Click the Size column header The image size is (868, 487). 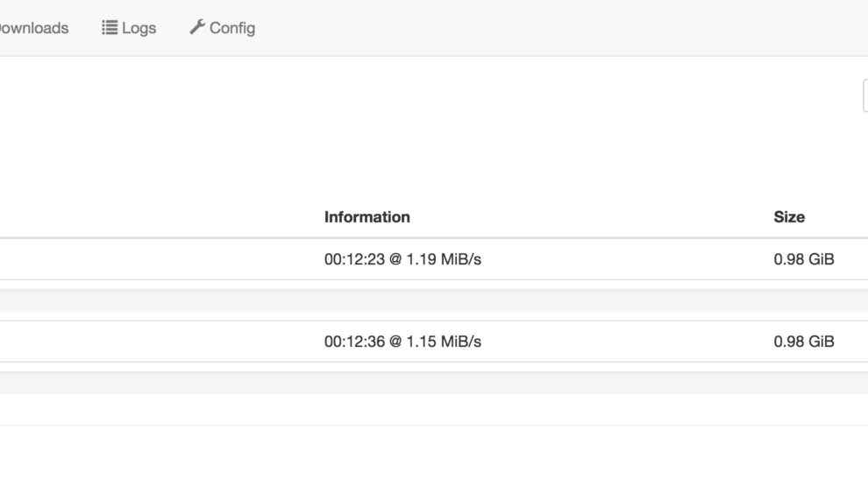[x=789, y=217]
